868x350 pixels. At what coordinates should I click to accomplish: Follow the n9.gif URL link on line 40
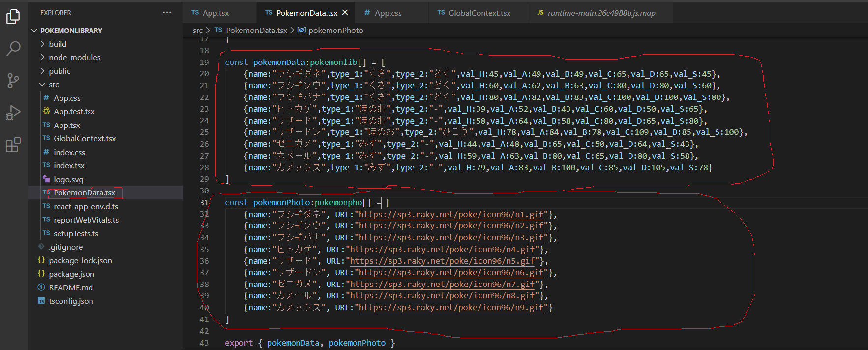coord(451,308)
